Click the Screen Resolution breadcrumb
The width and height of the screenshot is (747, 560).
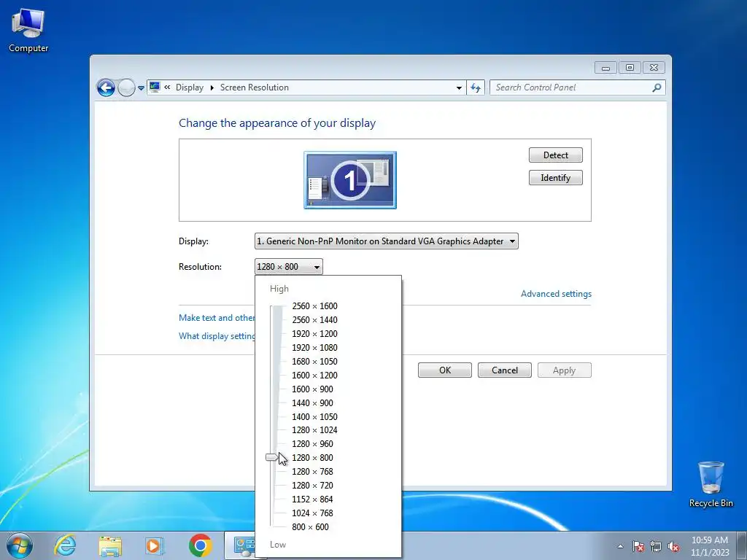pyautogui.click(x=255, y=87)
